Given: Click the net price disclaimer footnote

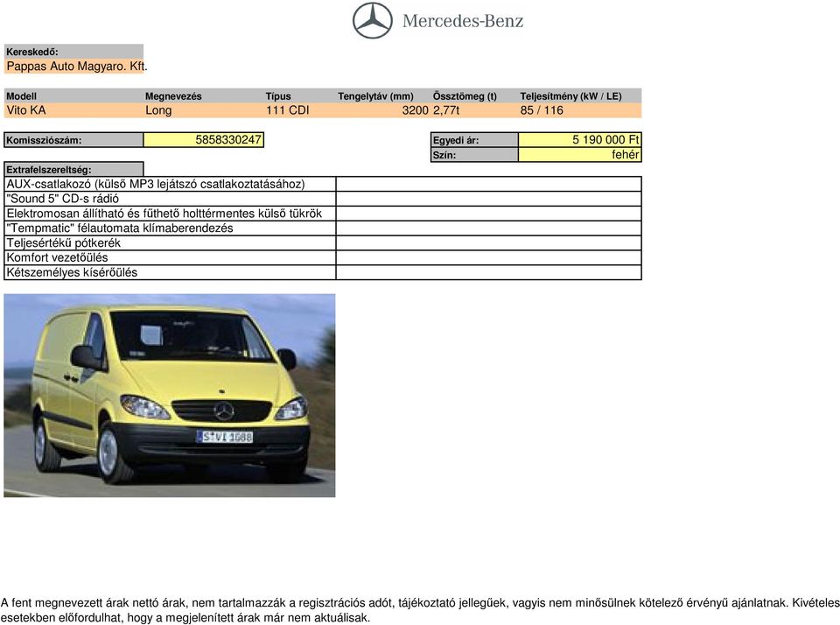Looking at the screenshot, I should 420,610.
